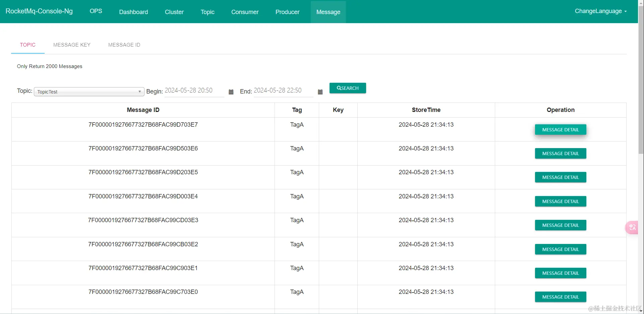644x314 pixels.
Task: Select message ID 7F0000019276677327B68FAC99C703E0
Action: (x=143, y=292)
